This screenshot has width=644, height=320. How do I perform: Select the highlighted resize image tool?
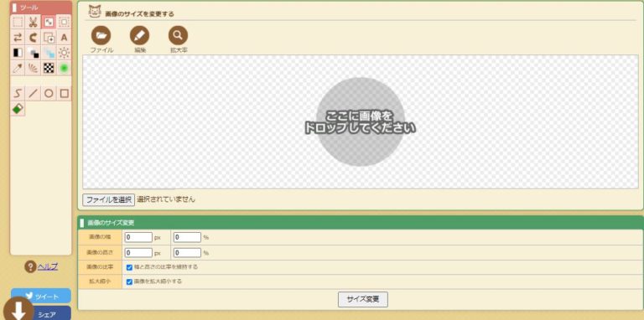point(49,22)
